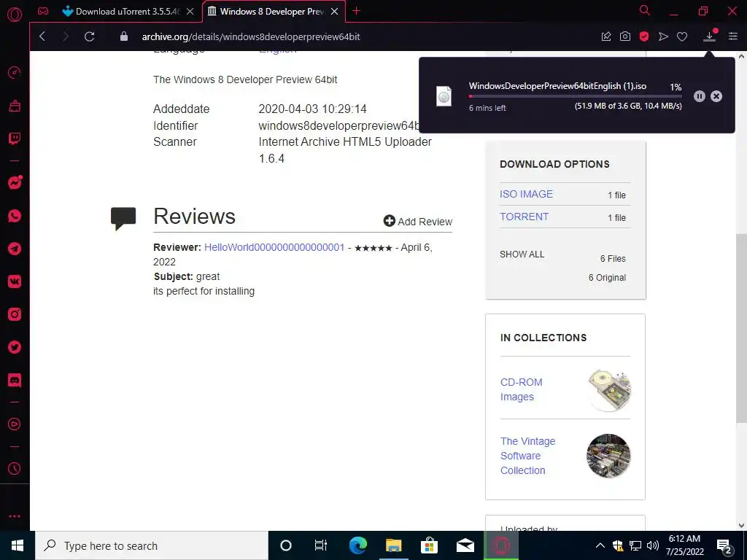Open the ad blocker shield icon
Screen dimensions: 747x560
[644, 36]
